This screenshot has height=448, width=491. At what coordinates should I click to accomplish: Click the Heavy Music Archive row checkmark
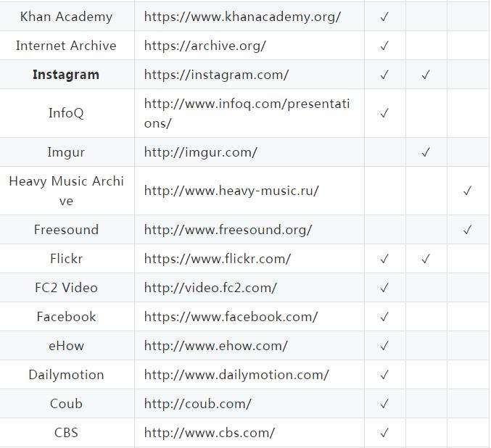(x=468, y=191)
